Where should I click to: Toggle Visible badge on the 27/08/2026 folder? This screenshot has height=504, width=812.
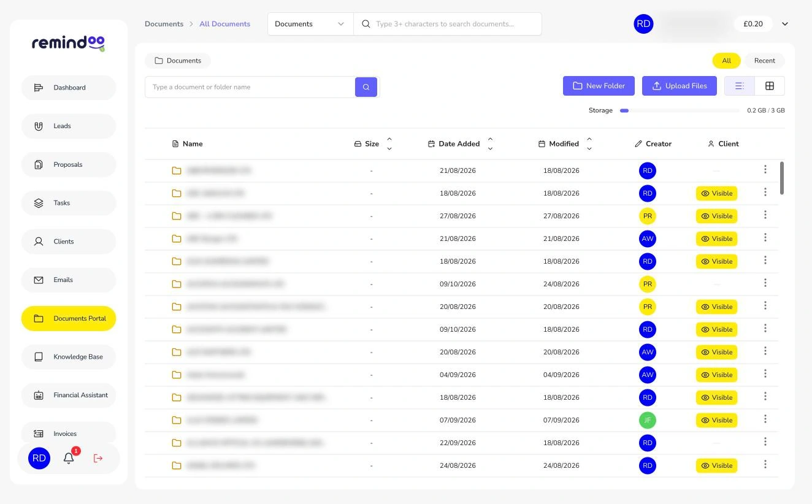click(x=716, y=216)
